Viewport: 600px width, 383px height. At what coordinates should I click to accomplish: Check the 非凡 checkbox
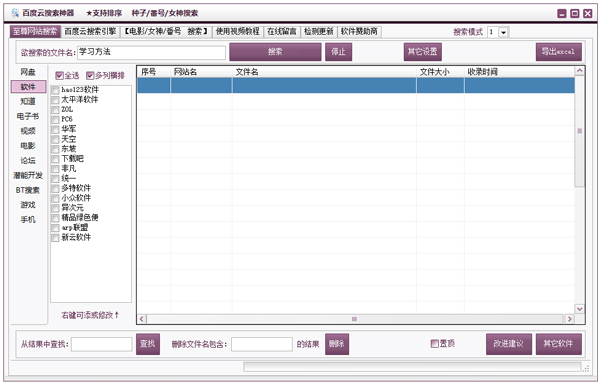coord(55,169)
